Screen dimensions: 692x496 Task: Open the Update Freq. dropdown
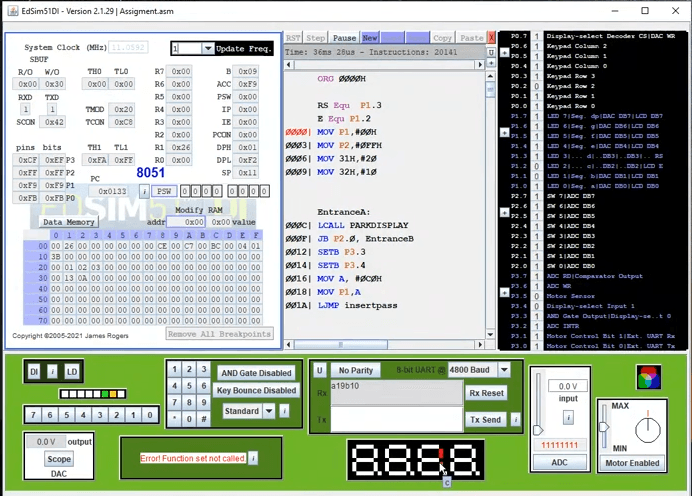tap(208, 48)
